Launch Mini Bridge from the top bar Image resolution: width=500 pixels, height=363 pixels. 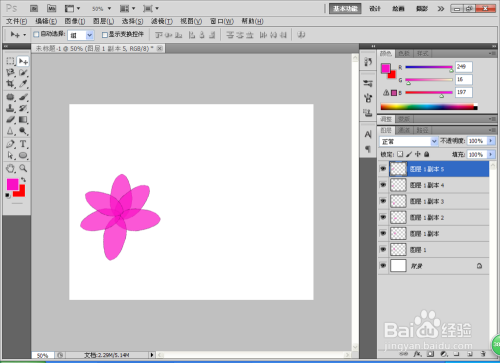tap(51, 8)
